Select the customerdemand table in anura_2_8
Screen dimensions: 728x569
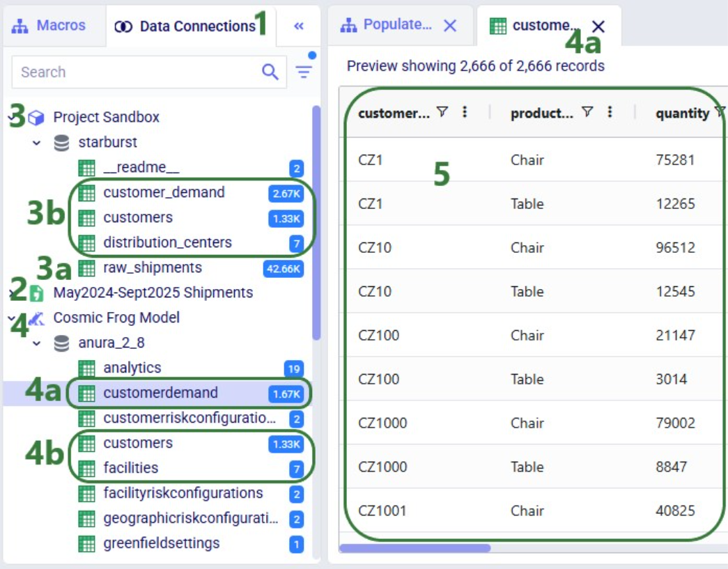[x=161, y=393]
